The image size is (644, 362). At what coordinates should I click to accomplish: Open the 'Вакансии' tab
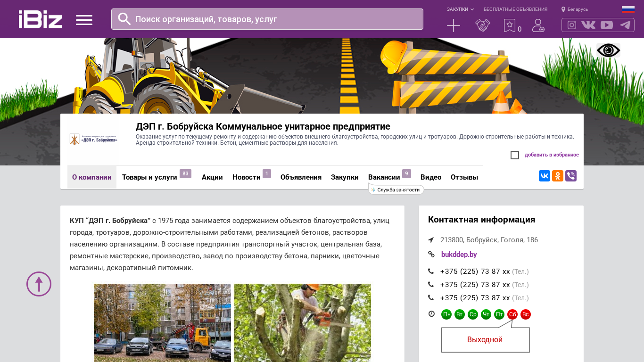coord(384,177)
